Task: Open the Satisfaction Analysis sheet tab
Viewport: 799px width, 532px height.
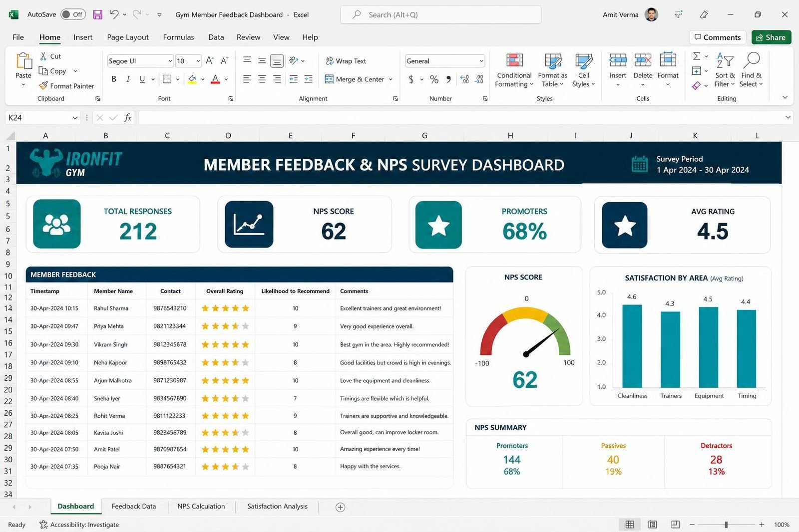Action: (x=277, y=506)
